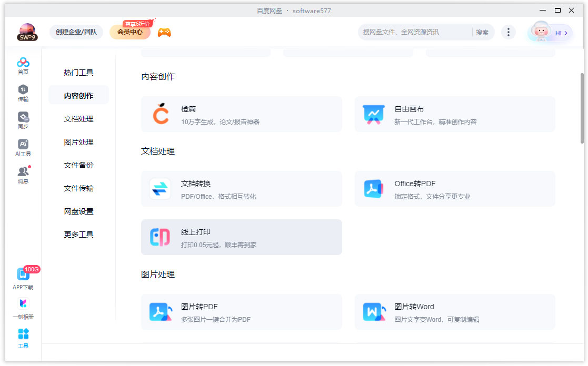Click text 打印0.05元起，顺丰寄到家
The height and width of the screenshot is (366, 588).
[218, 245]
